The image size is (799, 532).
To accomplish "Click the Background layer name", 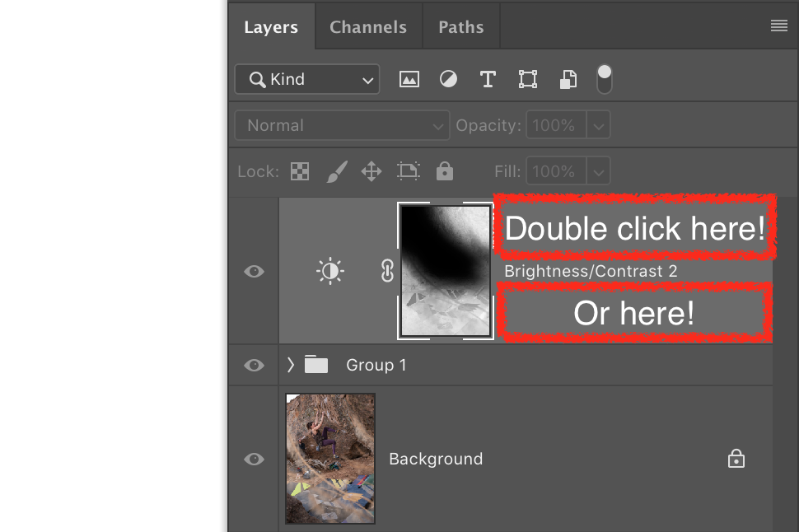I will point(436,460).
